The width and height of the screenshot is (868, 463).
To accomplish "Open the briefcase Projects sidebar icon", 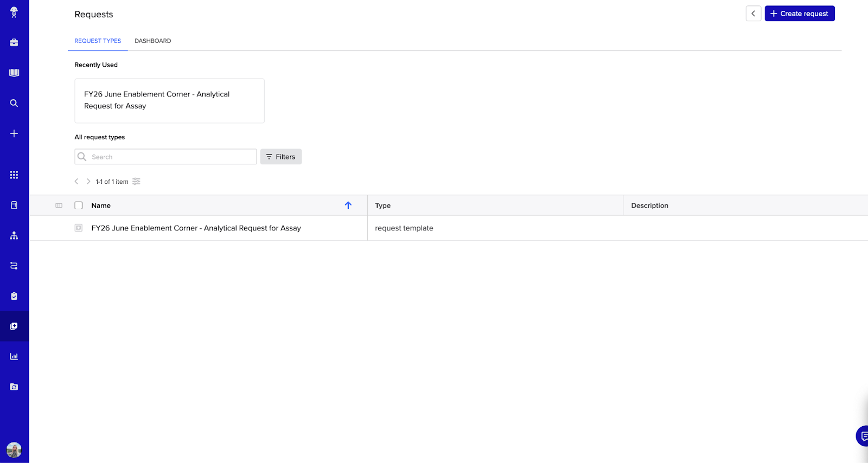I will coord(14,42).
